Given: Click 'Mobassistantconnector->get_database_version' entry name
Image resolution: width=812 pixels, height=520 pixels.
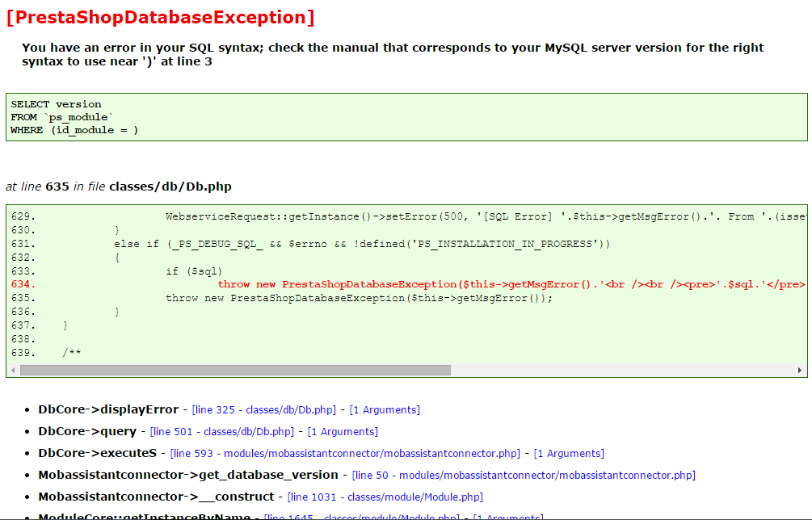Looking at the screenshot, I should (x=188, y=475).
